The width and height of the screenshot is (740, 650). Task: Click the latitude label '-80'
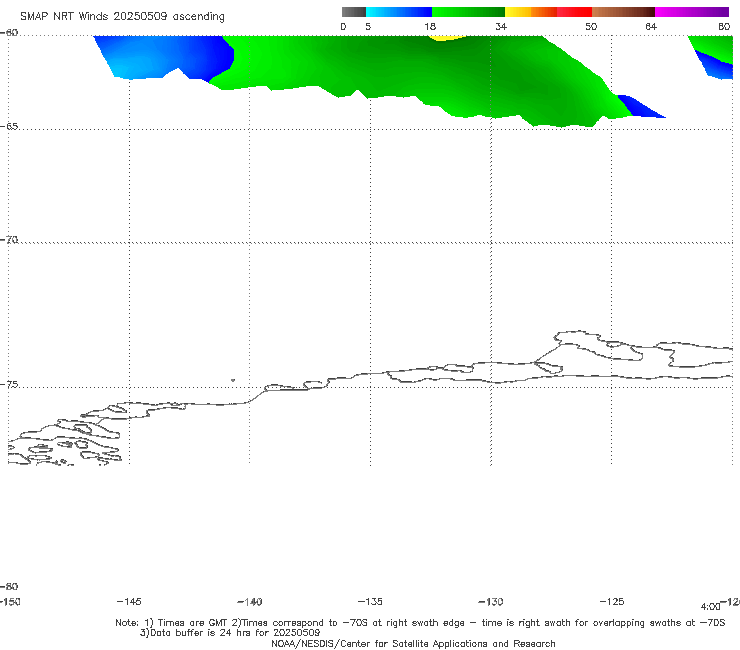(x=9, y=586)
